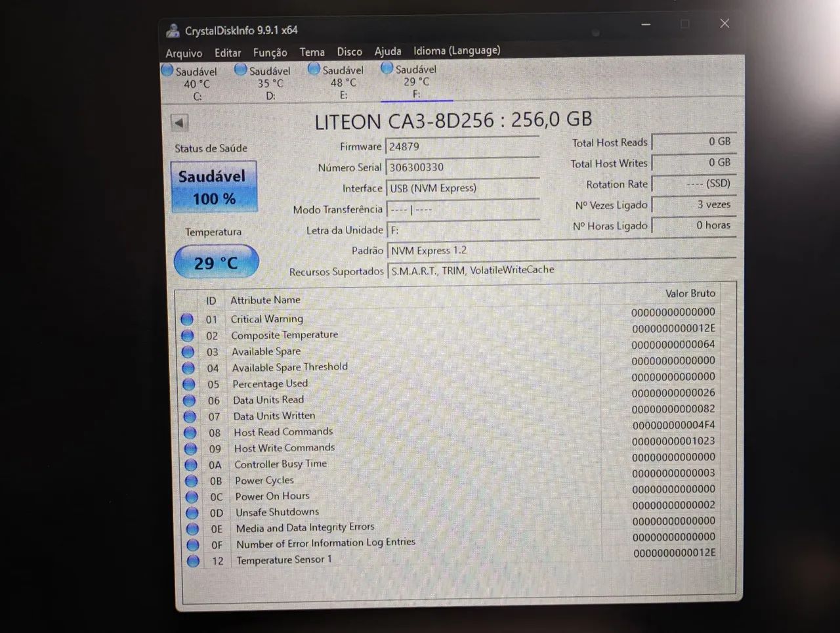Image resolution: width=840 pixels, height=633 pixels.
Task: Minimize the CrystalDiskInfo window
Action: click(x=646, y=24)
